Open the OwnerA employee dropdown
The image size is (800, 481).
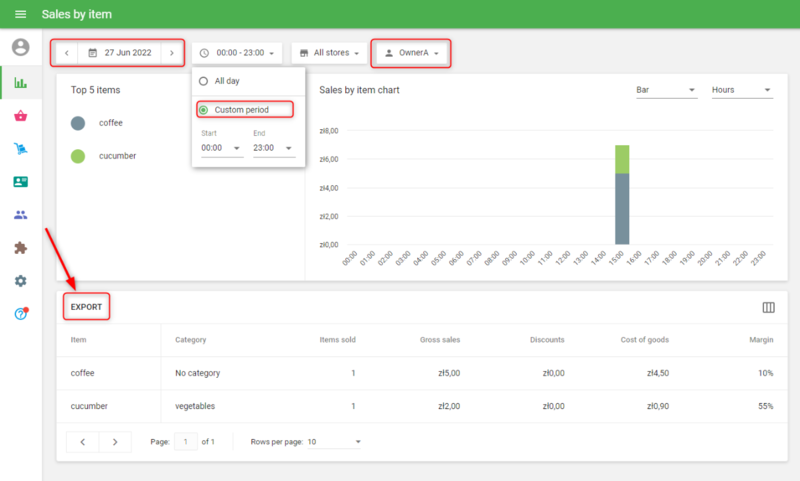coord(411,53)
